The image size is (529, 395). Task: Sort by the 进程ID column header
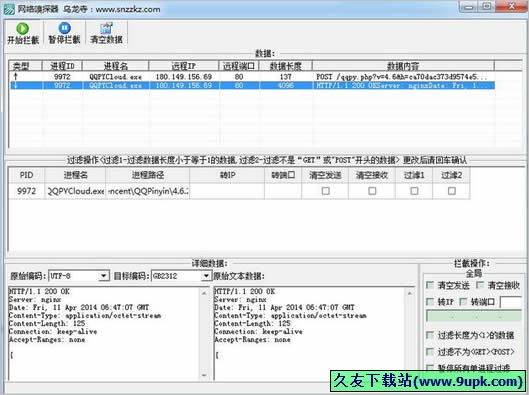click(x=62, y=66)
